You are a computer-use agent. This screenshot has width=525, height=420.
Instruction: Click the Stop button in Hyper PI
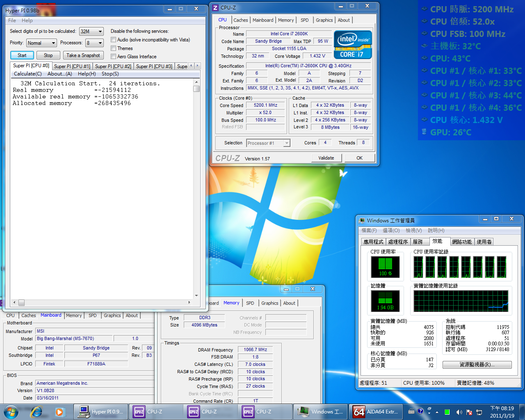point(48,55)
